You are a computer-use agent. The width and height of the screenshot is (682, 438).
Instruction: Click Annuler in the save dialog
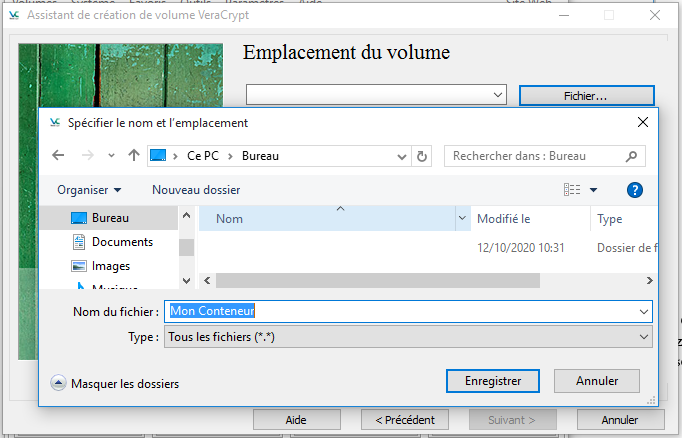pyautogui.click(x=597, y=381)
